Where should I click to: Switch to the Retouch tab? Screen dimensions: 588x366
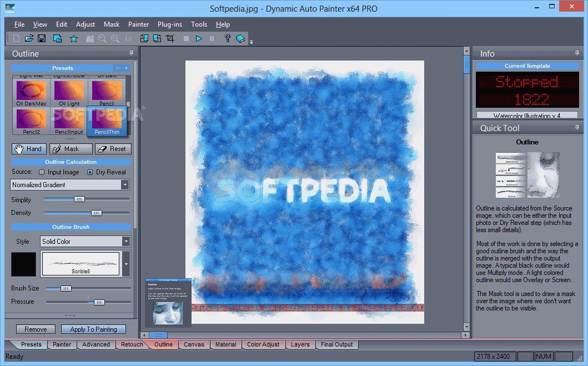click(x=132, y=344)
